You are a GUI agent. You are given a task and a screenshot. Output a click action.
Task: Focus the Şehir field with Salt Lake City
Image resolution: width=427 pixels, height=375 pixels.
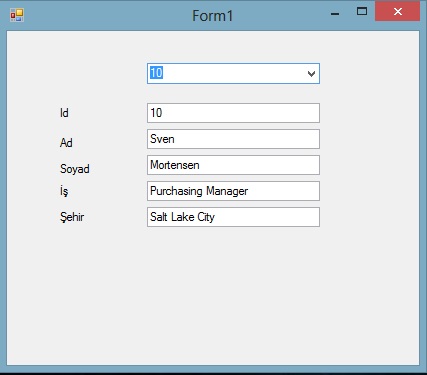(233, 217)
